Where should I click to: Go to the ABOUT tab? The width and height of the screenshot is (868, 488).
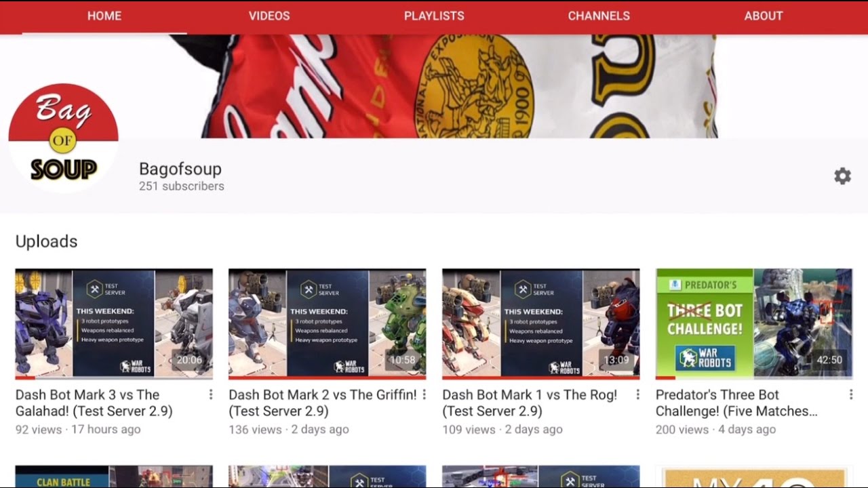[764, 16]
